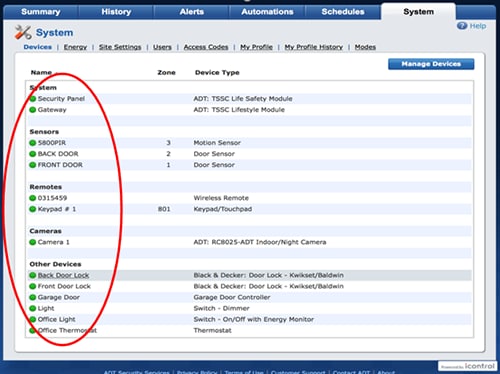Select the 5800PIR sensor row name
Screen dimensions: 500x374
click(x=52, y=143)
